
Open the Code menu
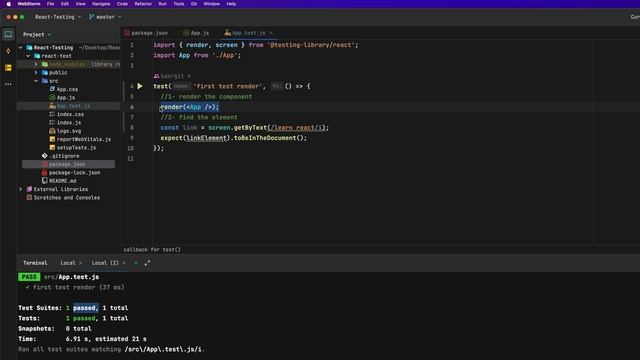tap(122, 4)
